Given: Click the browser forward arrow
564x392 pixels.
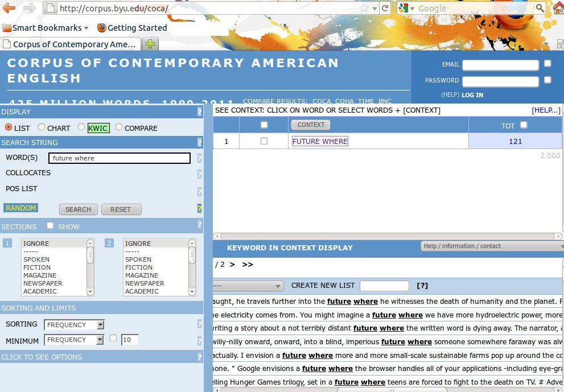Looking at the screenshot, I should [x=30, y=8].
